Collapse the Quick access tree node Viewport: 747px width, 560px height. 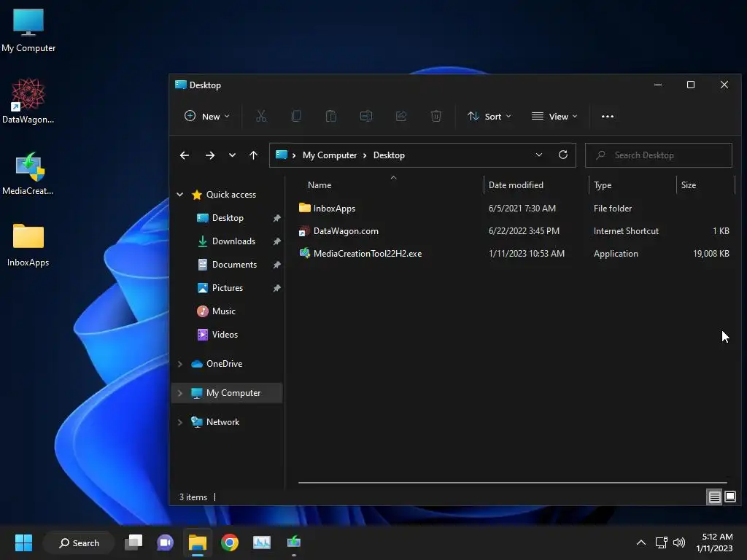point(180,194)
